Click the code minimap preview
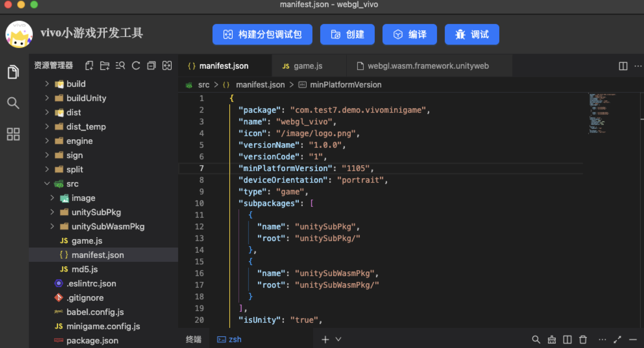The image size is (644, 348). (x=602, y=113)
